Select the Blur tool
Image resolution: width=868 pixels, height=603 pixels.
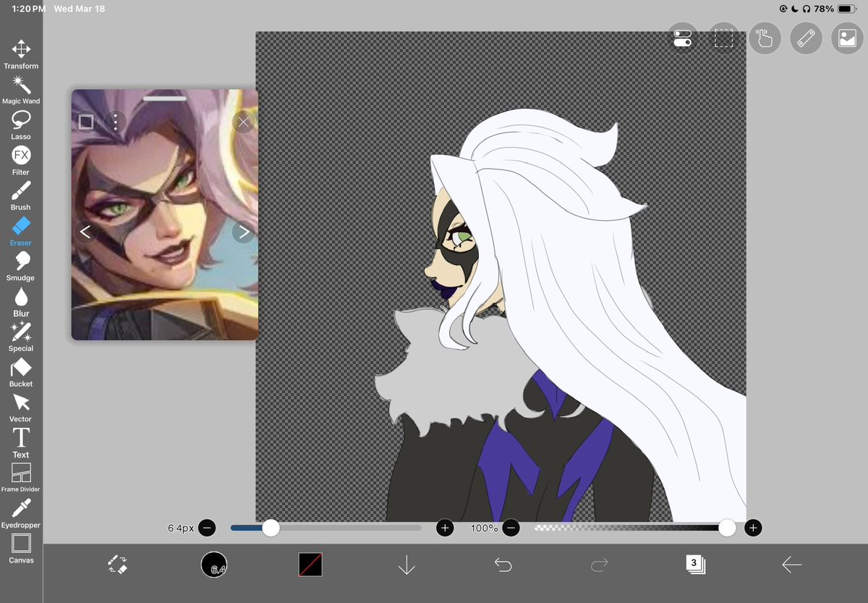[x=21, y=302]
